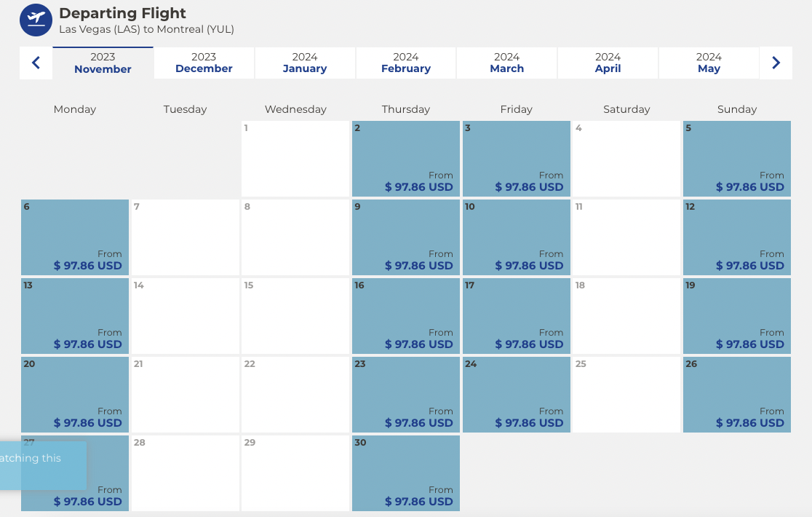The image size is (812, 517).
Task: View February 2024 flight prices
Action: click(x=405, y=62)
